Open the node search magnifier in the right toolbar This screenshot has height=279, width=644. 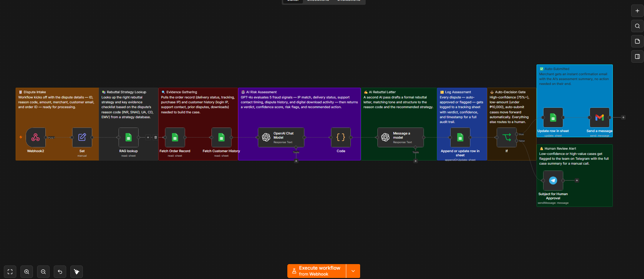(637, 26)
